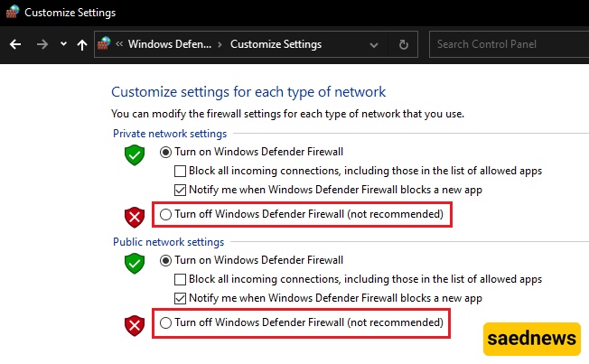Refresh the Customize Settings page

tap(404, 44)
